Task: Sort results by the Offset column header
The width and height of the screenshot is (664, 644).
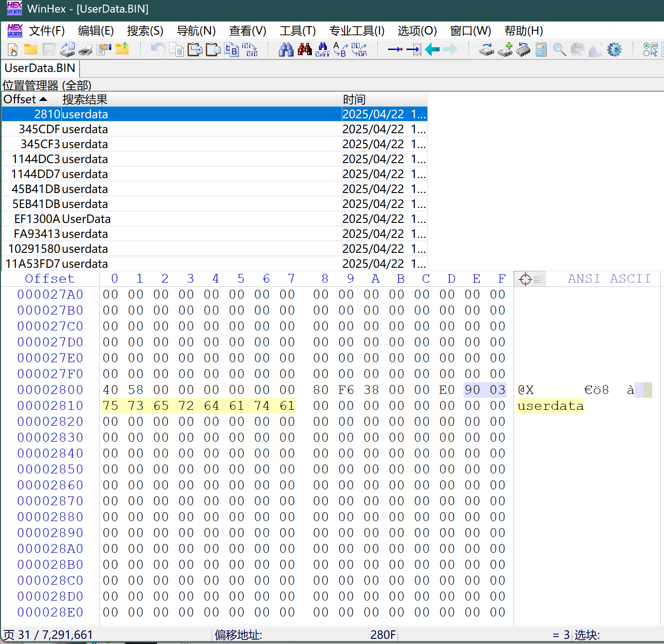Action: click(x=31, y=100)
